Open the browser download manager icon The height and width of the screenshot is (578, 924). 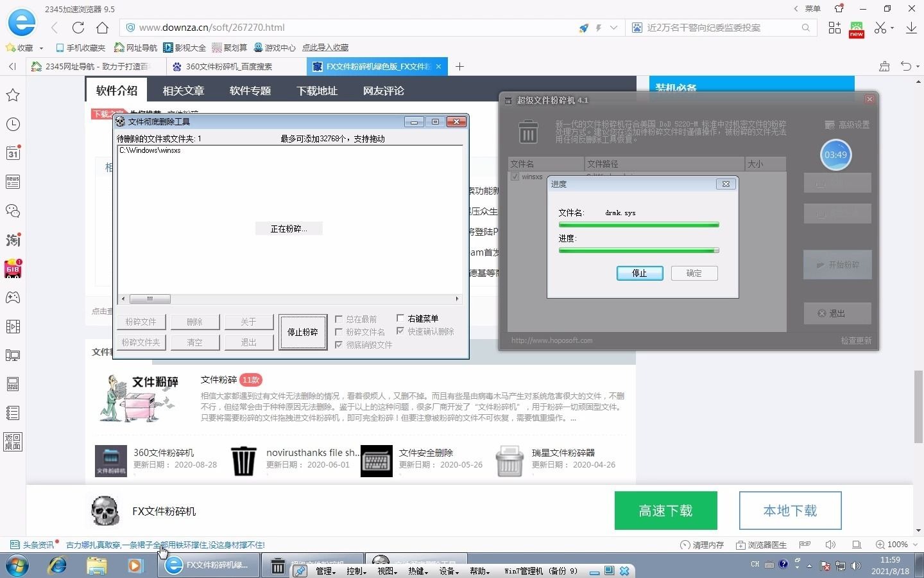[x=912, y=28]
